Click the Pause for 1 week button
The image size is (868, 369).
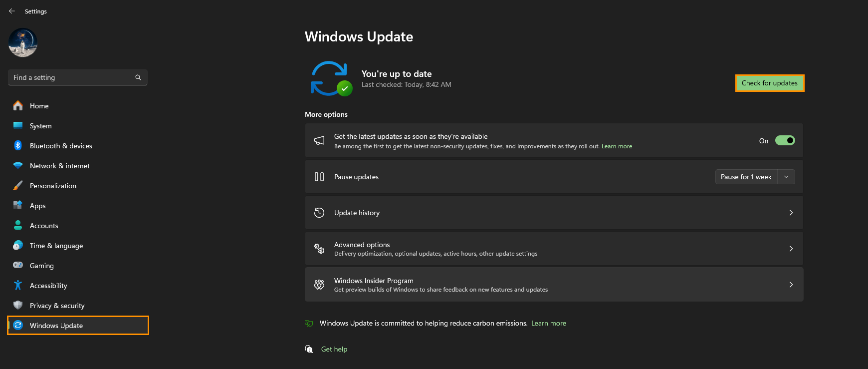[x=746, y=177]
